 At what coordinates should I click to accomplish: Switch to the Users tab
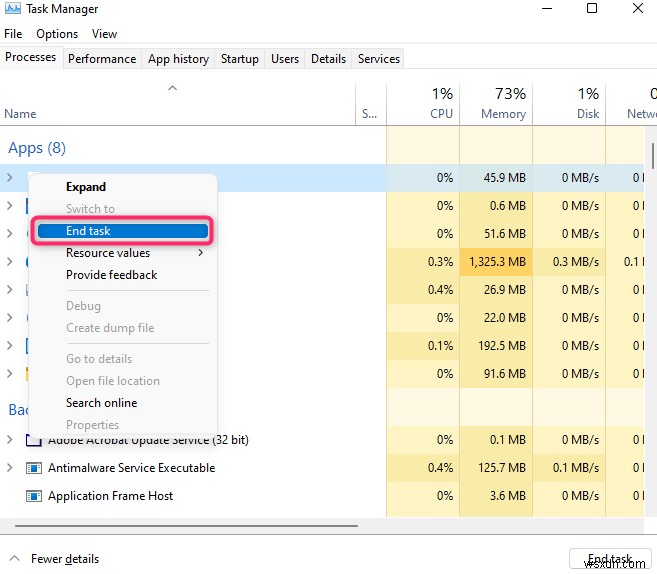point(285,59)
